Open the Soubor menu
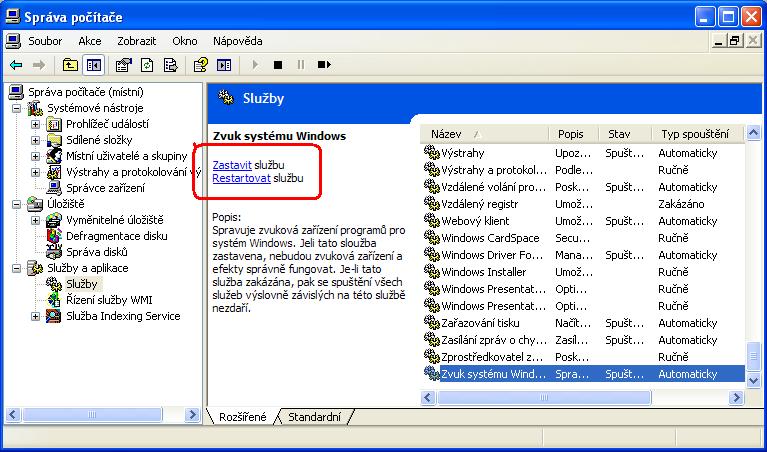Screen dimensions: 767x452 tap(45, 41)
